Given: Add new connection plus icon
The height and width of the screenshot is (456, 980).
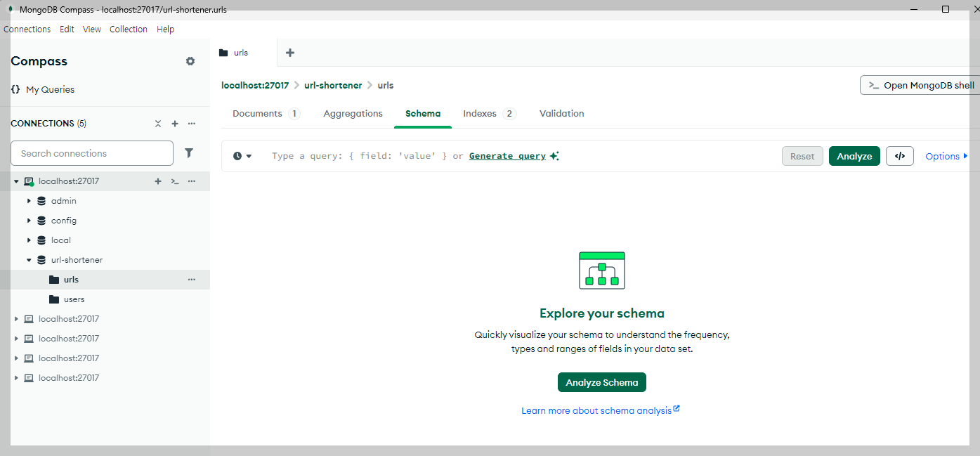Looking at the screenshot, I should pos(175,124).
